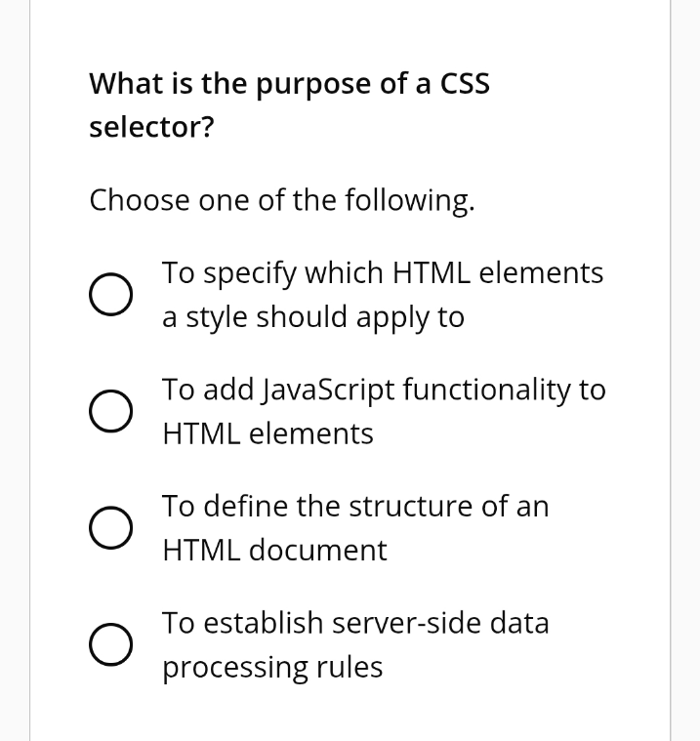This screenshot has width=700, height=741.
Task: Click the "Choose one of the following." instruction
Action: tap(282, 200)
